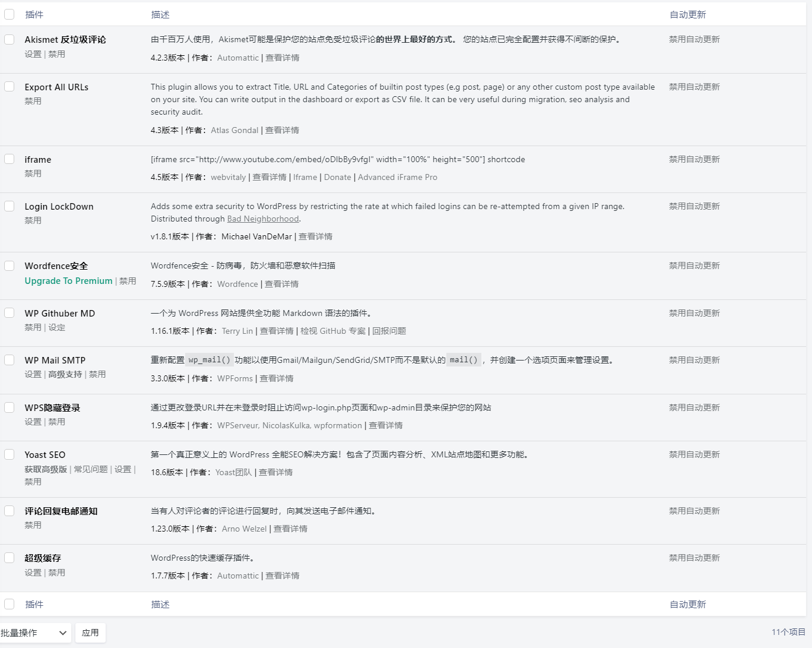Open Yoast SEO 常见问题 link

click(91, 469)
